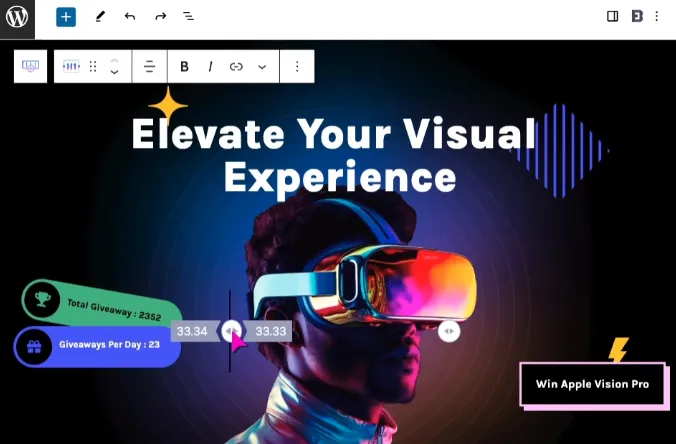Move block up with up chevron
The width and height of the screenshot is (676, 444).
click(x=114, y=60)
